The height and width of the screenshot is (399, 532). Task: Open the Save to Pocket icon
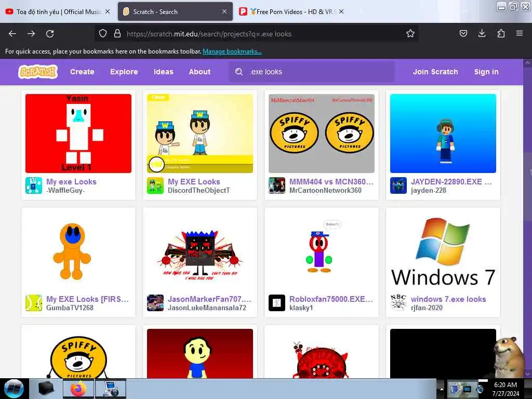point(463,34)
